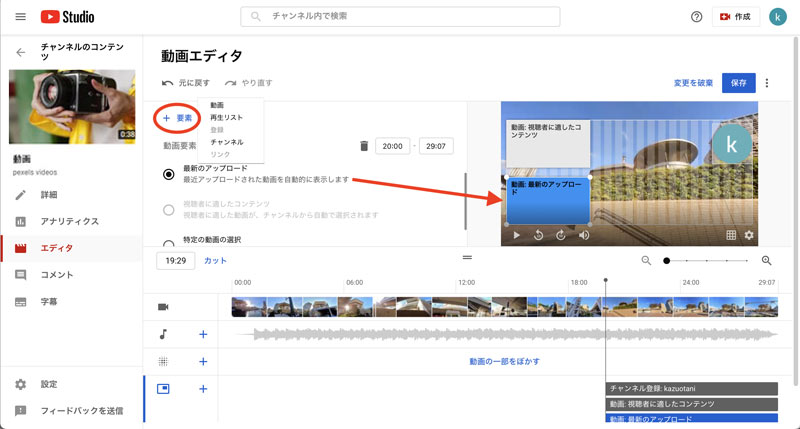Click the bar chart icon beside アナリティクス
800x429 pixels.
20,221
